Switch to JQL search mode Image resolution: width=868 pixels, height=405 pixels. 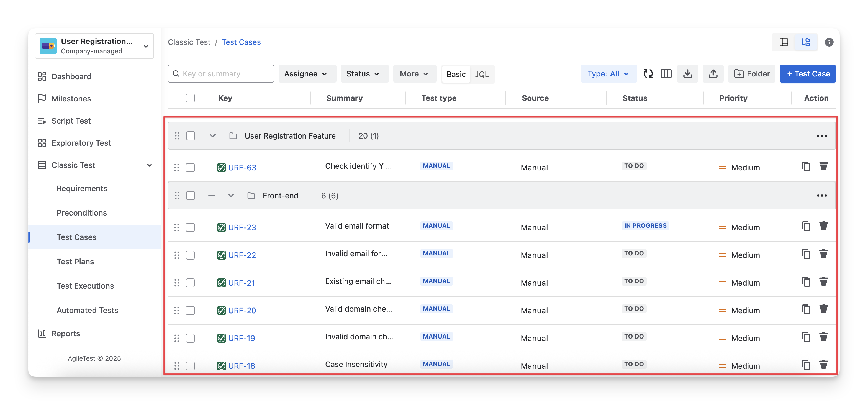tap(482, 75)
